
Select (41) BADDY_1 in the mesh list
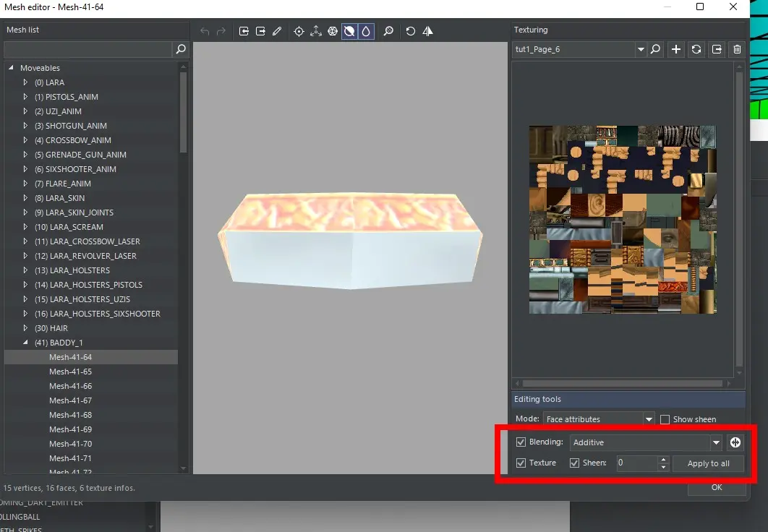[58, 343]
